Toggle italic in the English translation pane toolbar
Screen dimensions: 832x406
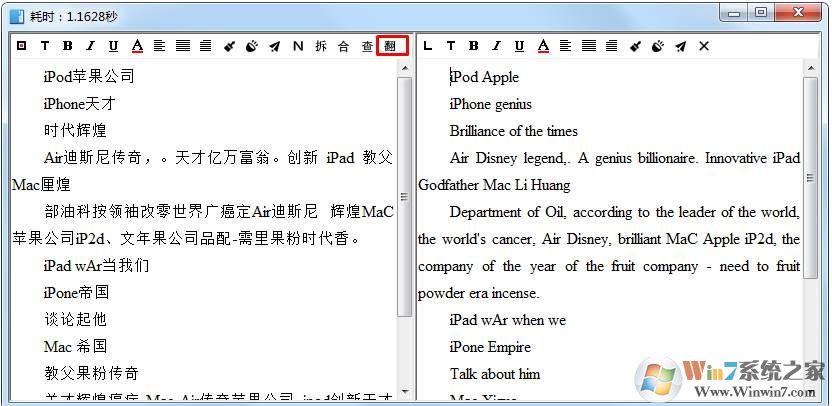pos(497,46)
